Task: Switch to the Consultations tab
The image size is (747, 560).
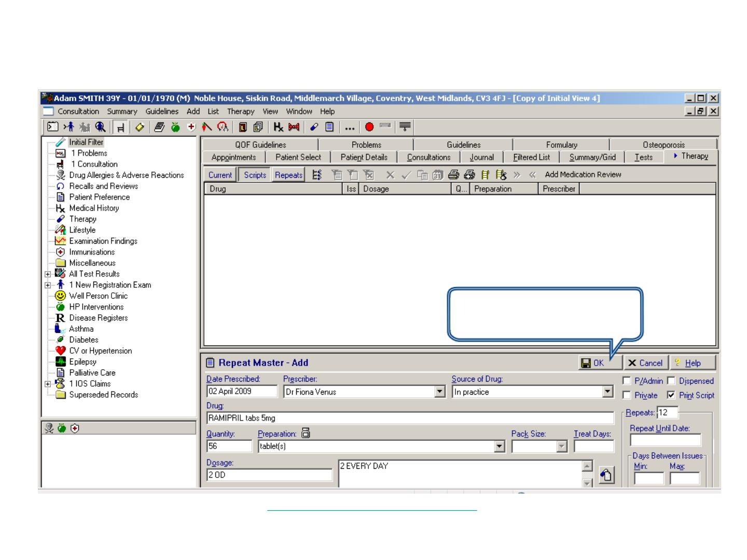Action: click(x=428, y=158)
